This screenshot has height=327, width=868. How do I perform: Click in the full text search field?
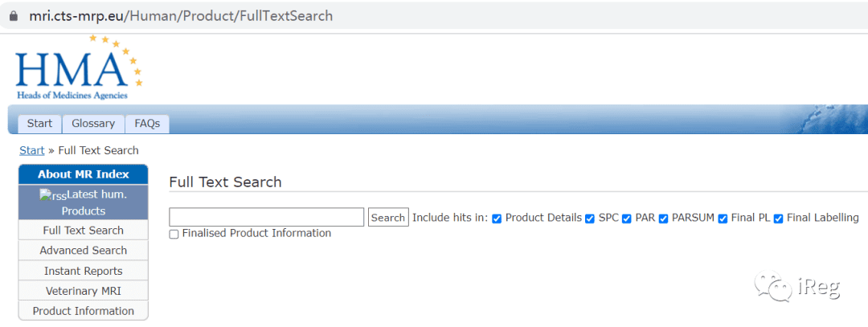266,217
